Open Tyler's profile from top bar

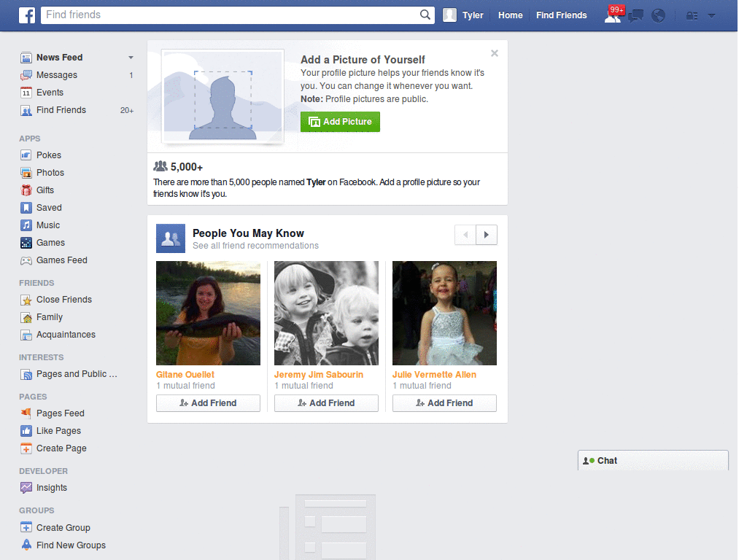point(463,15)
